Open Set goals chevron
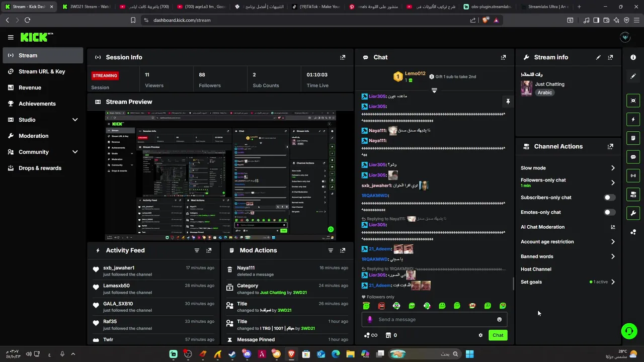644x362 pixels. point(613,282)
